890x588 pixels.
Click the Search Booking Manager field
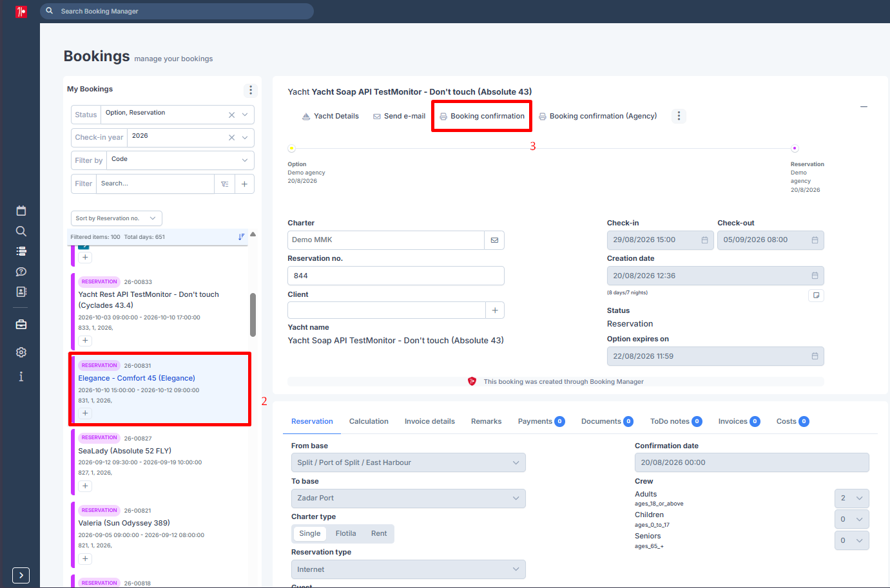tap(177, 11)
